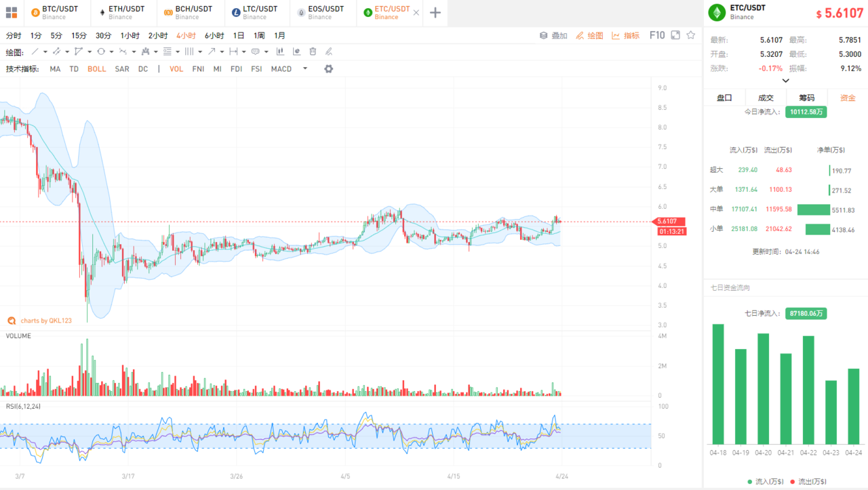Toggle the MA indicator
The height and width of the screenshot is (490, 868).
[x=55, y=68]
